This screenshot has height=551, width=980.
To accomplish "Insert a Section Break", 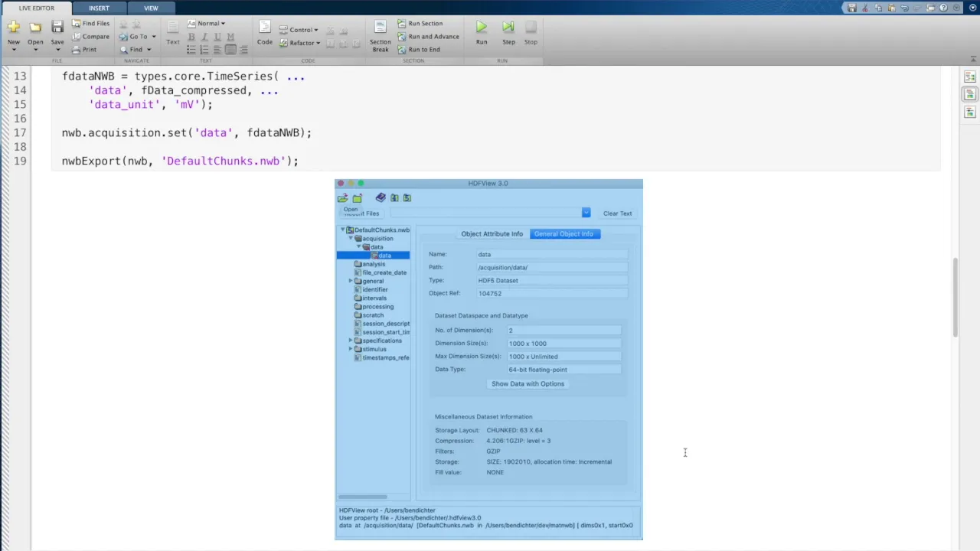I will pyautogui.click(x=381, y=36).
